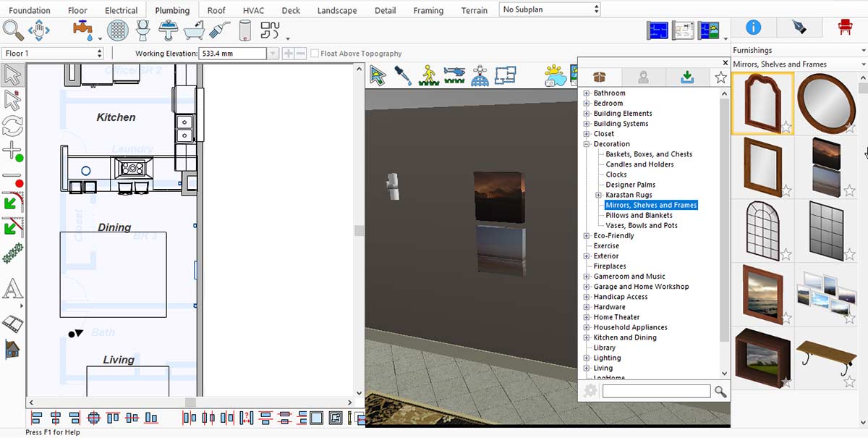This screenshot has width=868, height=438.
Task: Select the toilet plumbing fixture tool
Action: coord(143,30)
